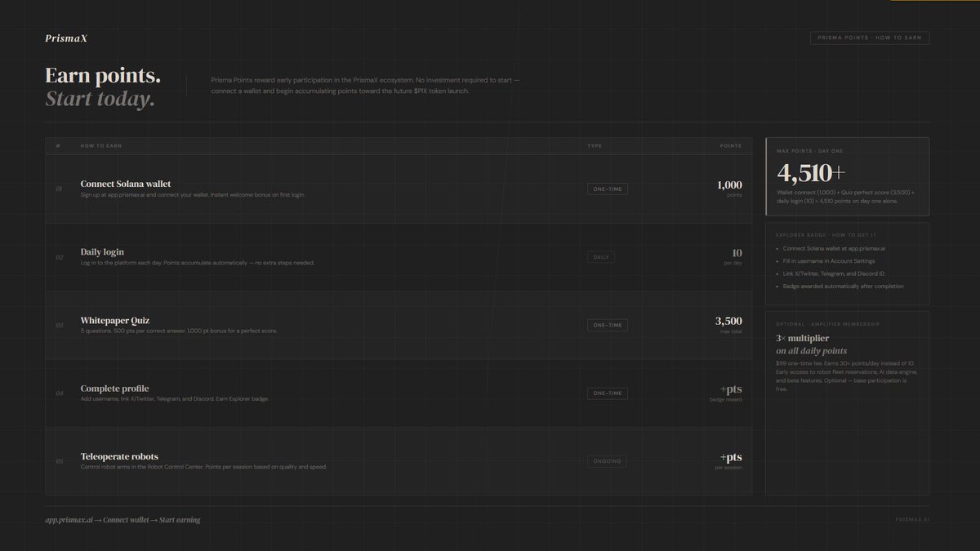The width and height of the screenshot is (980, 551).
Task: Click the Connect Solana wallet title
Action: (126, 184)
